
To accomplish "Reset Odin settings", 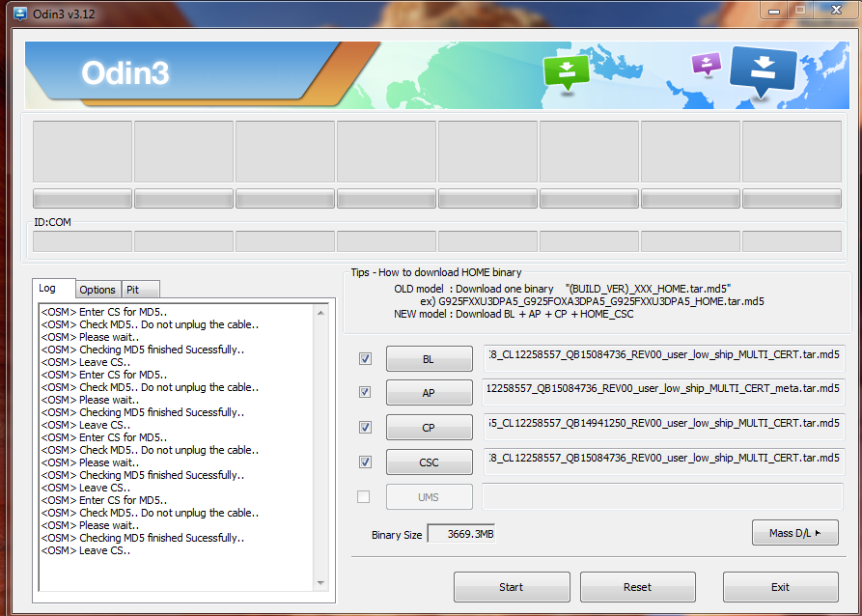I will (638, 587).
